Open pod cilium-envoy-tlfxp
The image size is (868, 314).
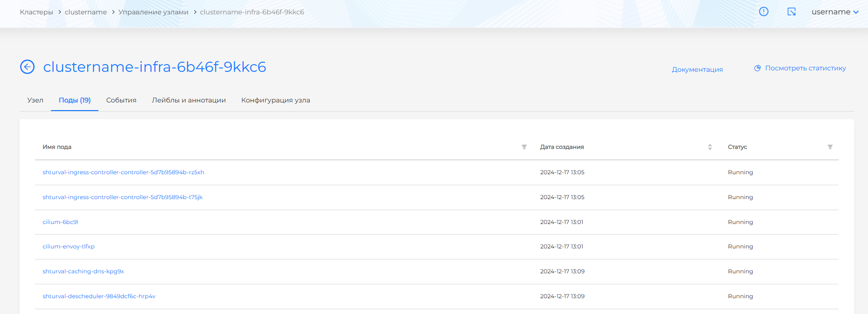pyautogui.click(x=68, y=247)
